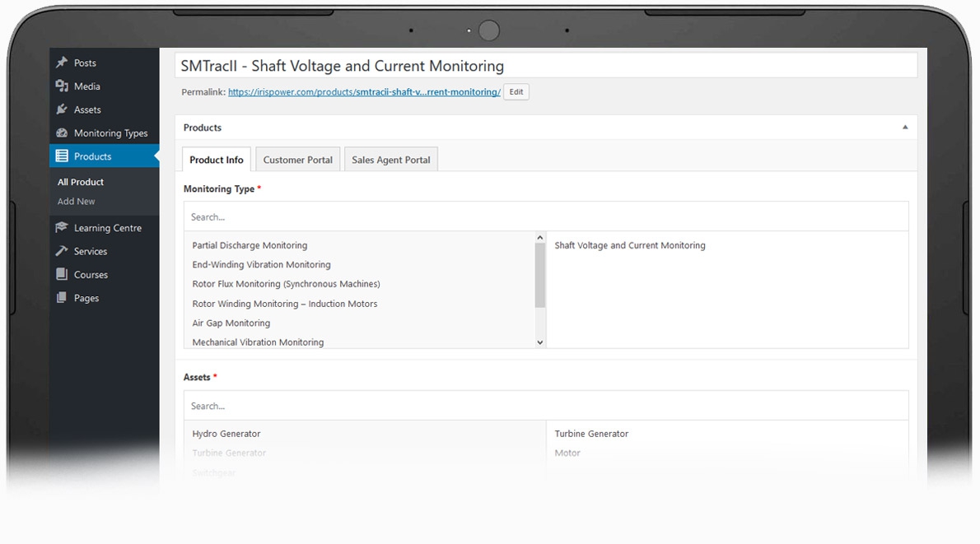The image size is (980, 544).
Task: Collapse the Products metabox arrow
Action: 905,128
